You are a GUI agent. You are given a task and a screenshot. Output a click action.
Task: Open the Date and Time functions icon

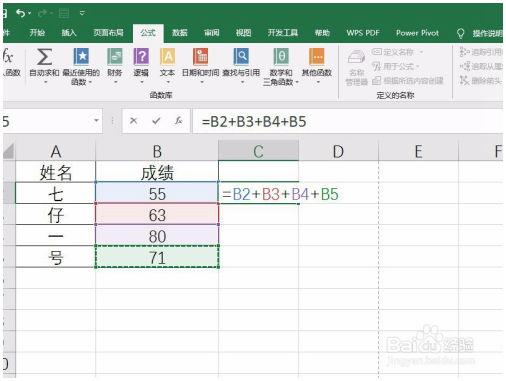coord(201,56)
